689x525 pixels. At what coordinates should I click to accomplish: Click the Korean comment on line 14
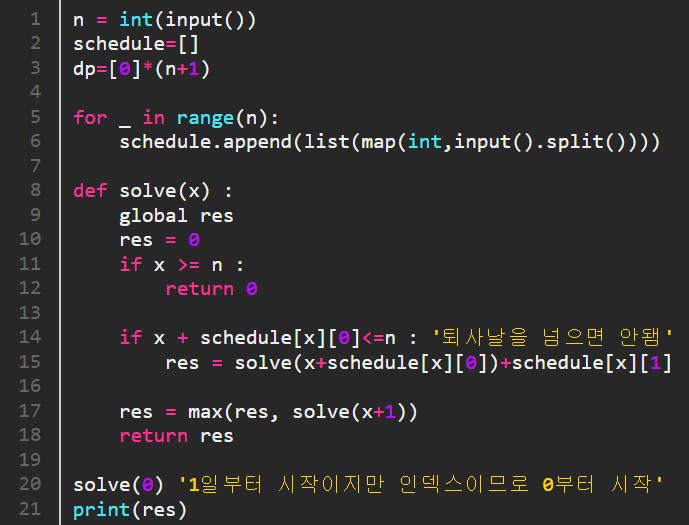click(x=553, y=337)
